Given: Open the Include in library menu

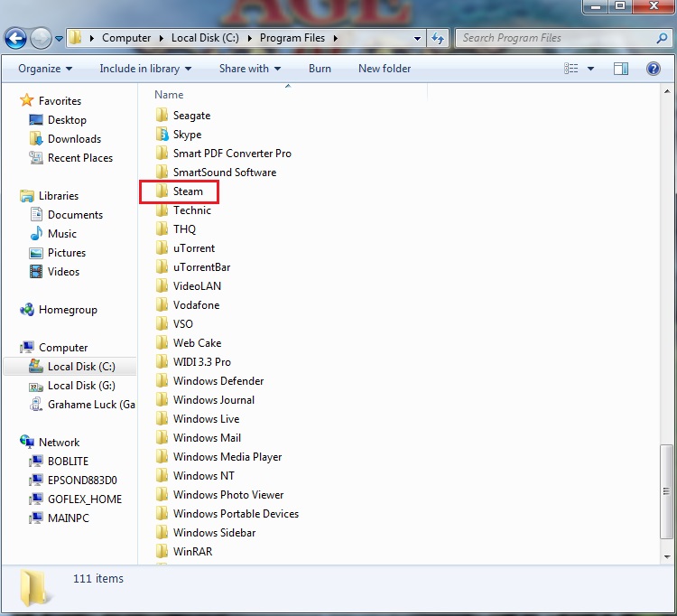Looking at the screenshot, I should pyautogui.click(x=145, y=69).
